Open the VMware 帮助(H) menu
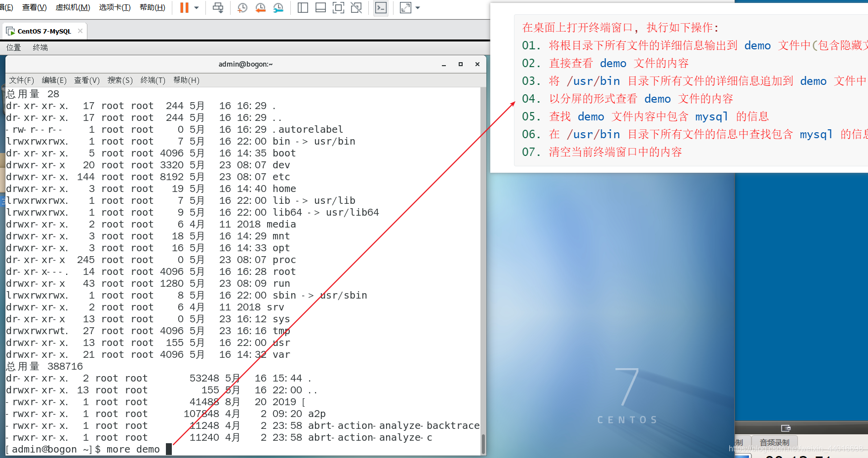This screenshot has height=458, width=868. click(x=153, y=7)
